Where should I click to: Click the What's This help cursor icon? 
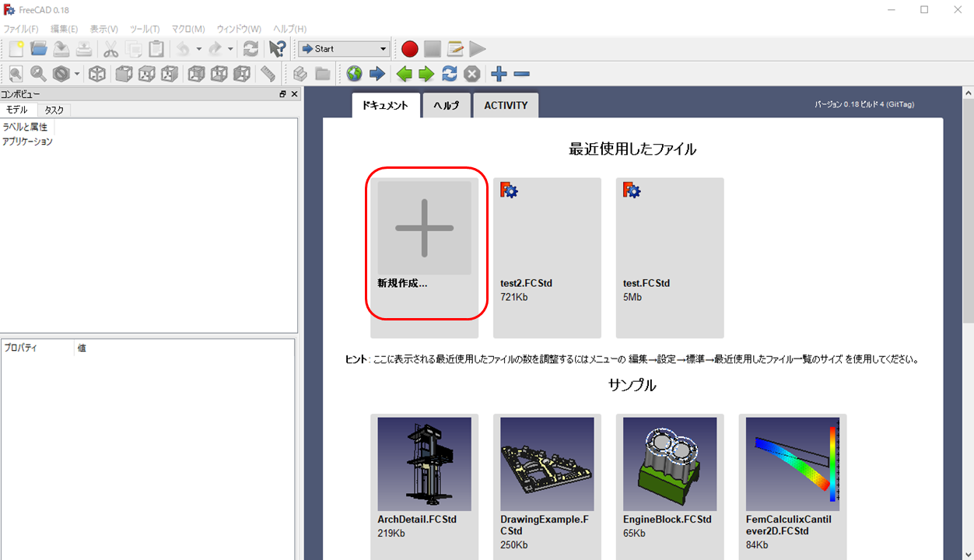[x=277, y=49]
